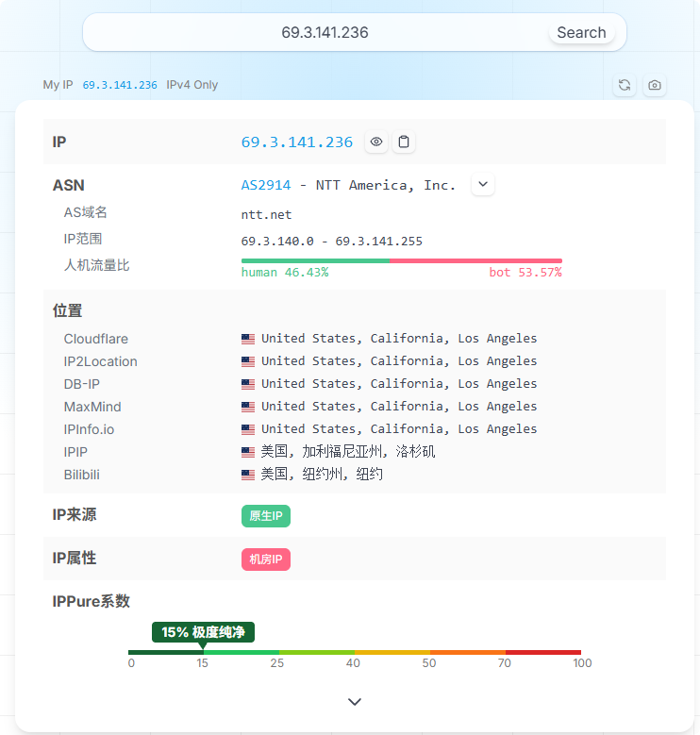Click IPIP location 美国, 加利福尼亚州, 洛杉矶
This screenshot has width=700, height=735.
pos(348,451)
